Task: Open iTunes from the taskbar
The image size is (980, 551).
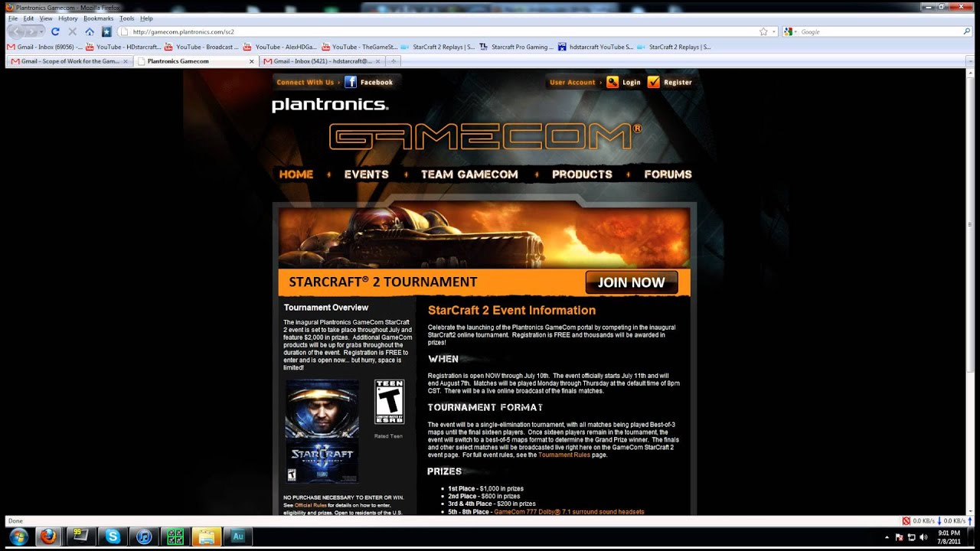Action: [x=143, y=536]
